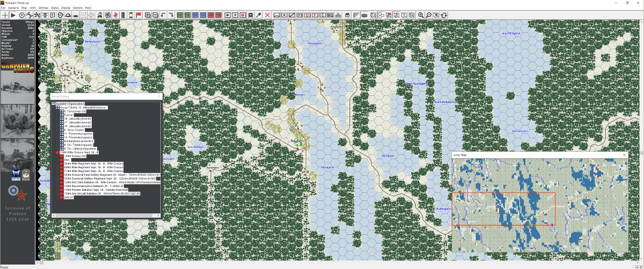Open the File menu
This screenshot has height=269, width=644.
tap(3, 8)
